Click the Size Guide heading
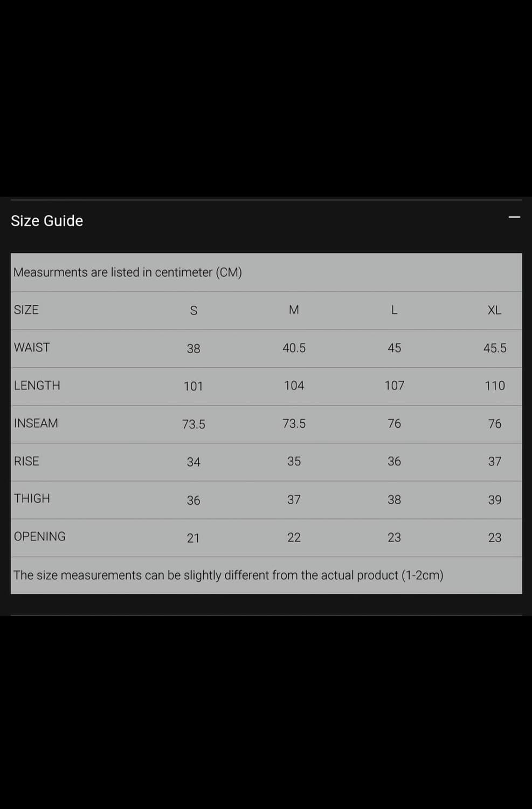 [x=47, y=221]
